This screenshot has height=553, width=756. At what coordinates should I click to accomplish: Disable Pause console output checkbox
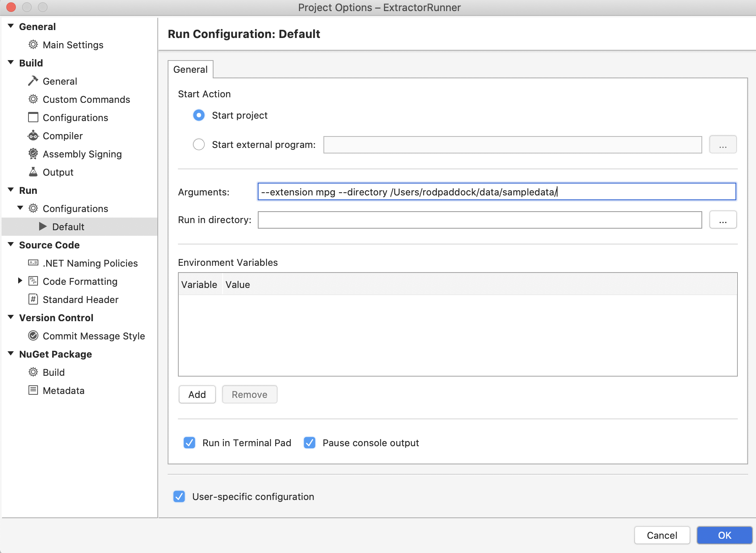click(x=310, y=443)
